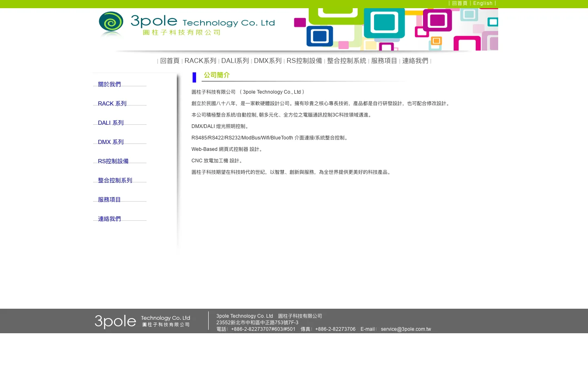The image size is (588, 368).
Task: Click the colorful squares header banner image
Action: 396,29
